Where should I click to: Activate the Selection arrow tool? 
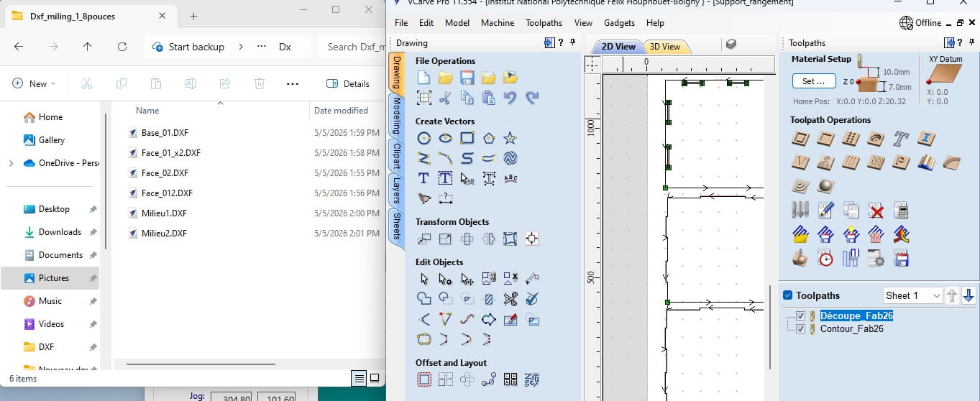click(424, 279)
